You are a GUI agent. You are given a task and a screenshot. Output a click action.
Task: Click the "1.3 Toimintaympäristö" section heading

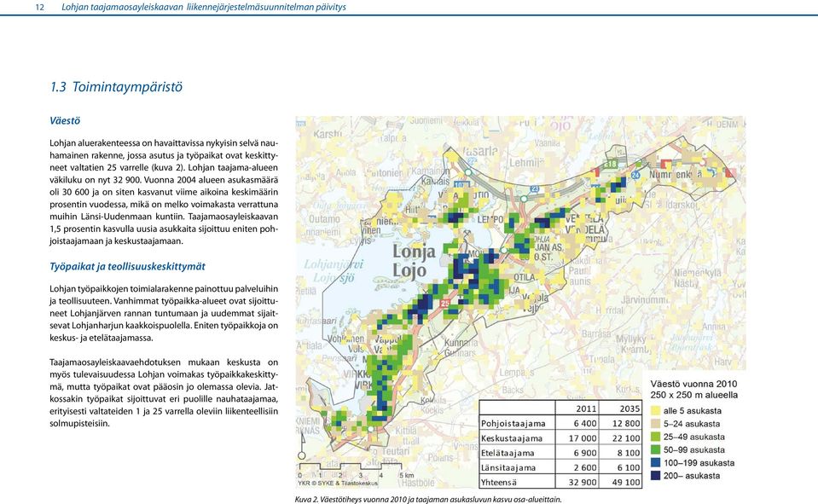[116, 87]
